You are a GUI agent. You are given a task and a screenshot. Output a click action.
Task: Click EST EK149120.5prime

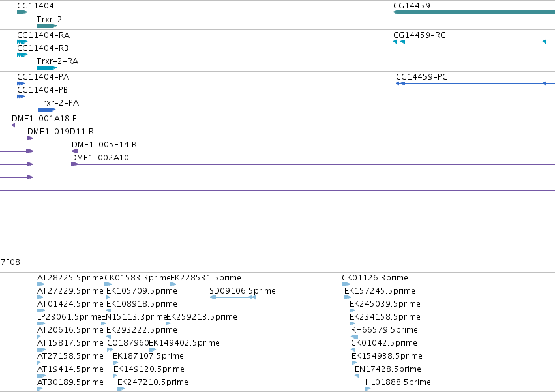point(149,370)
